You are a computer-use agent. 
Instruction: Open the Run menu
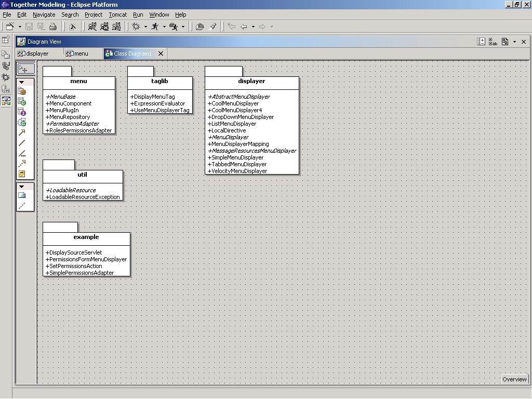[138, 15]
